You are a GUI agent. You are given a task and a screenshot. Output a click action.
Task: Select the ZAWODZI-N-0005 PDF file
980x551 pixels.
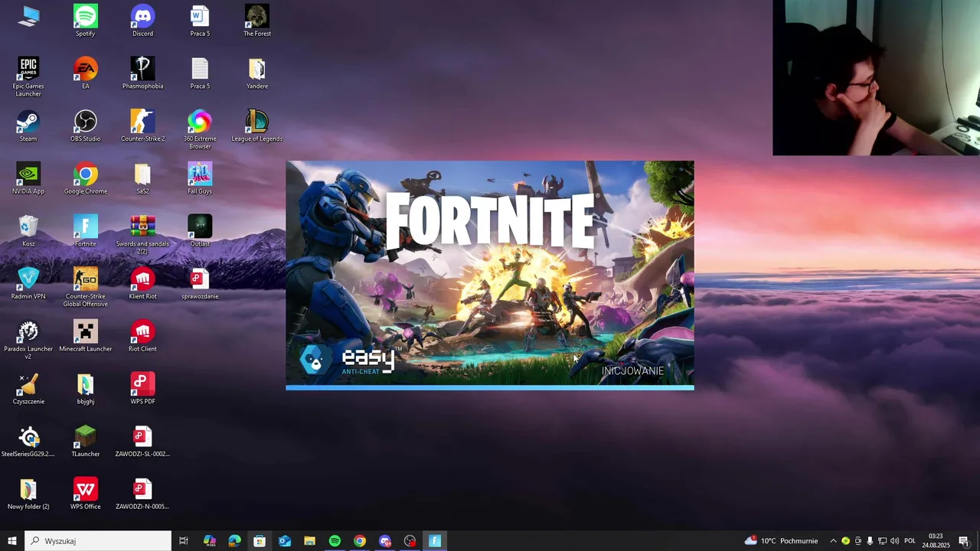point(142,494)
